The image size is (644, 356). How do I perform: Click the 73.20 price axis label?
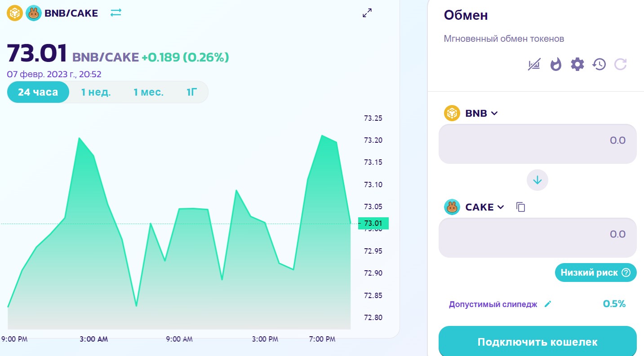373,141
